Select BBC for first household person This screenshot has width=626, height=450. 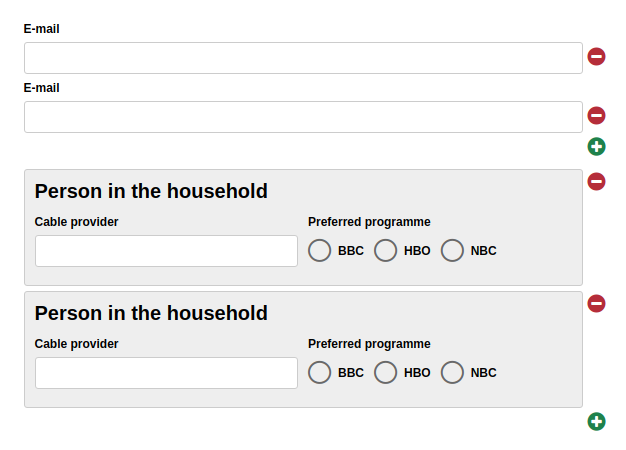[320, 251]
